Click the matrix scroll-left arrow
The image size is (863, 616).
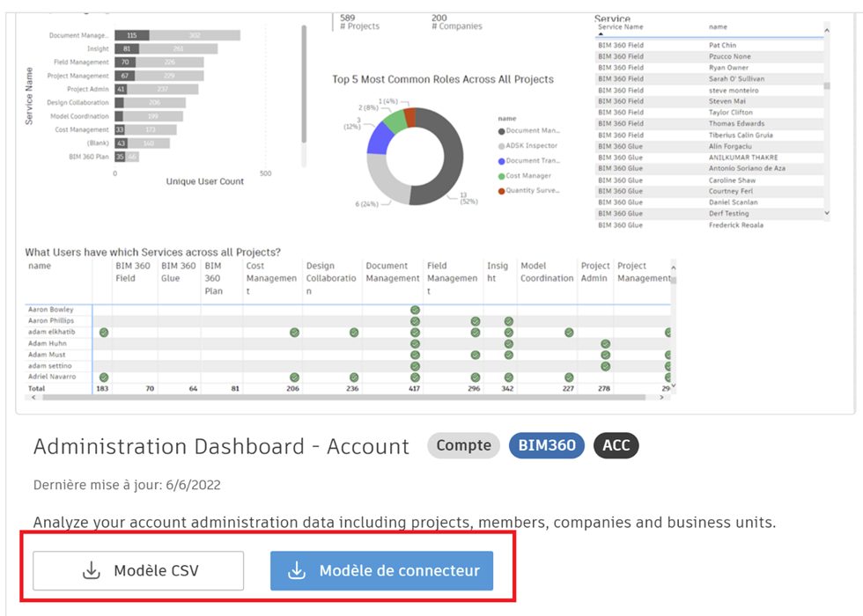click(33, 397)
